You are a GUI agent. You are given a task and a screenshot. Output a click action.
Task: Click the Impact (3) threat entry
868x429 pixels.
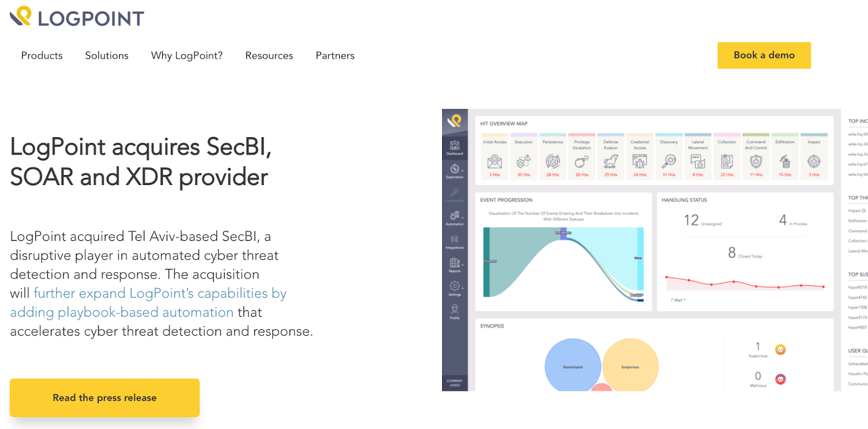(x=857, y=210)
